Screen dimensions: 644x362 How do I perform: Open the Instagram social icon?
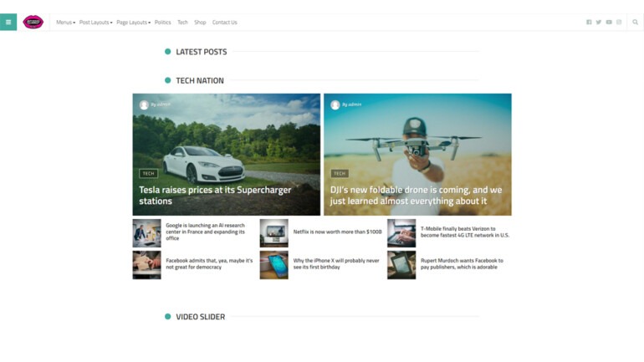(619, 23)
